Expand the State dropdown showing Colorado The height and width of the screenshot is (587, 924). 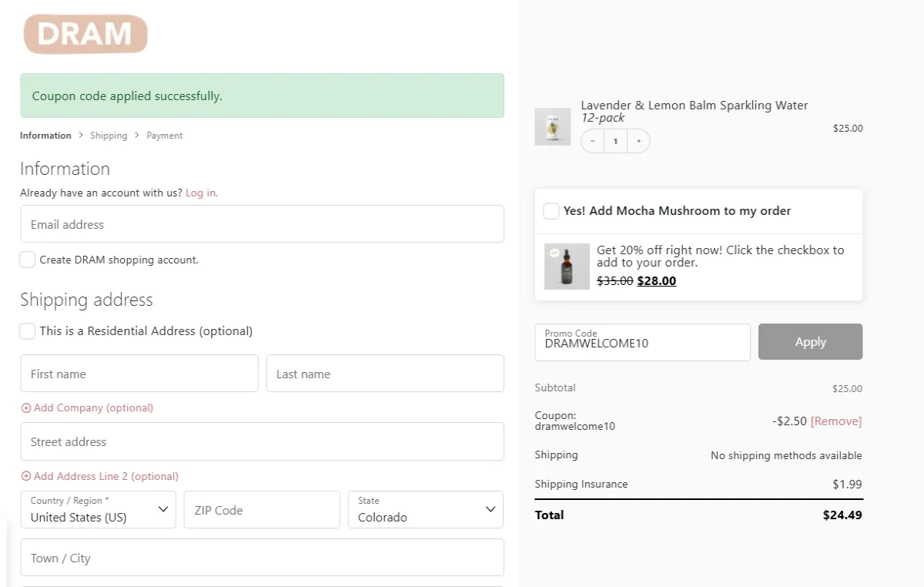point(425,510)
